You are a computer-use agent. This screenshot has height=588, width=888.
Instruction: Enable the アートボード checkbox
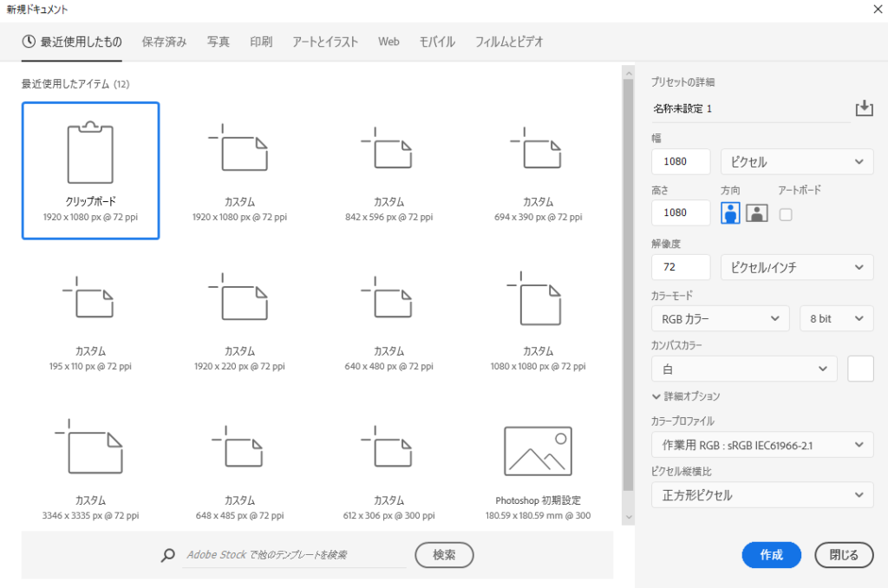(x=785, y=214)
